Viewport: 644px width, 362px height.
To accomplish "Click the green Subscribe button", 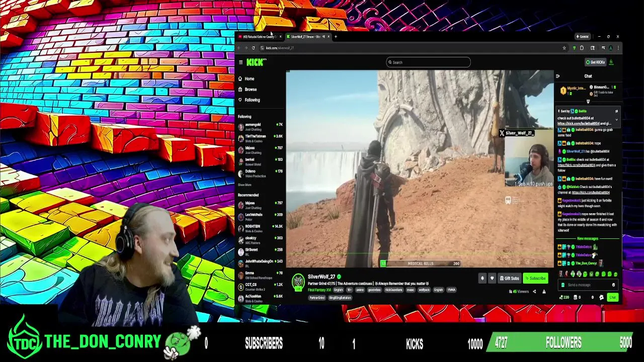I will [535, 278].
